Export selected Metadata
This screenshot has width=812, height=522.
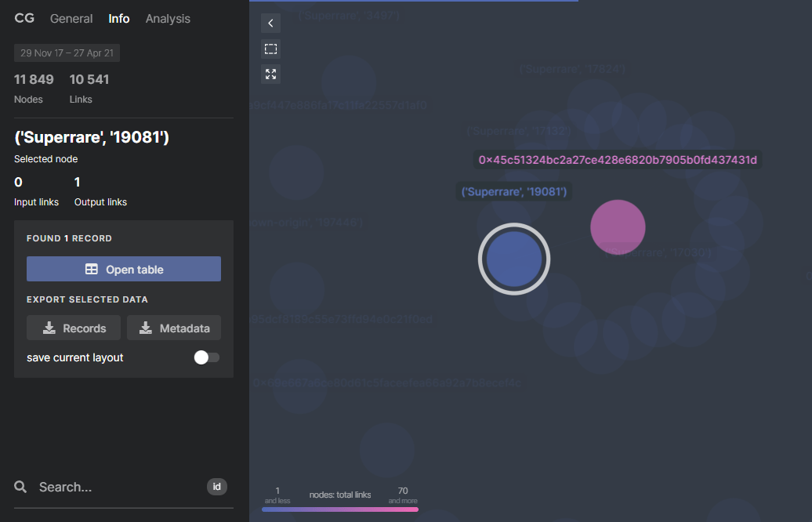pyautogui.click(x=174, y=328)
